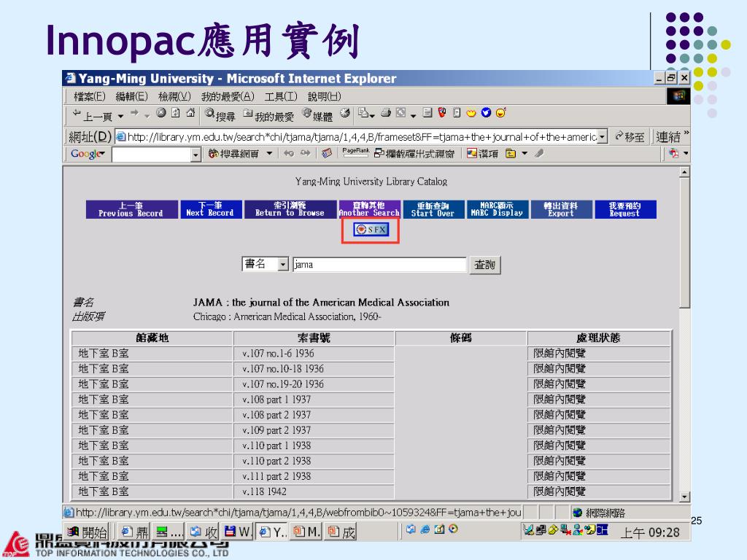
Task: Open the 檢視(V) menu
Action: tap(174, 97)
